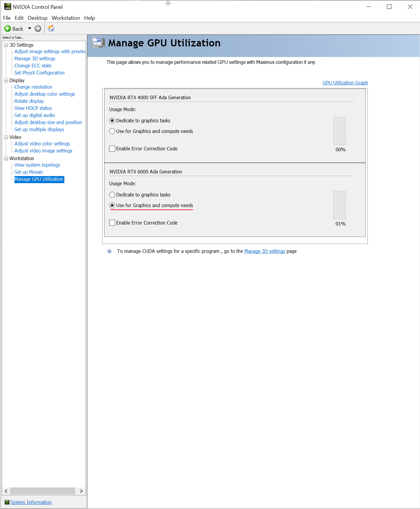The width and height of the screenshot is (420, 509).
Task: Open View system topology
Action: pos(37,165)
